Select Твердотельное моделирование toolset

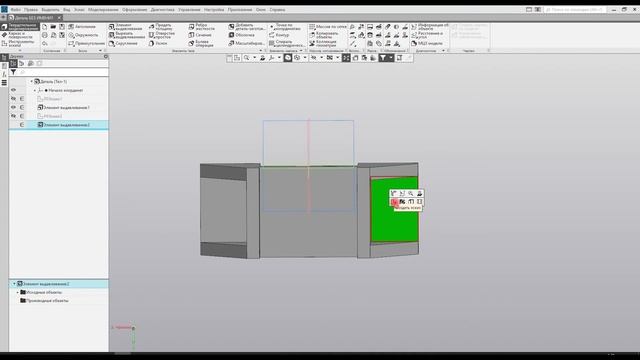(20, 27)
